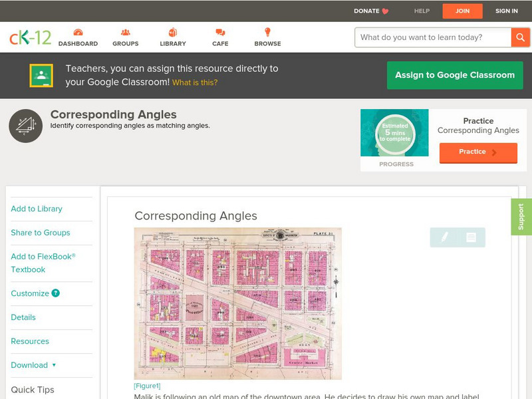The height and width of the screenshot is (399, 532).
Task: Click the Corresponding Angles triangle concept icon
Action: [x=26, y=126]
